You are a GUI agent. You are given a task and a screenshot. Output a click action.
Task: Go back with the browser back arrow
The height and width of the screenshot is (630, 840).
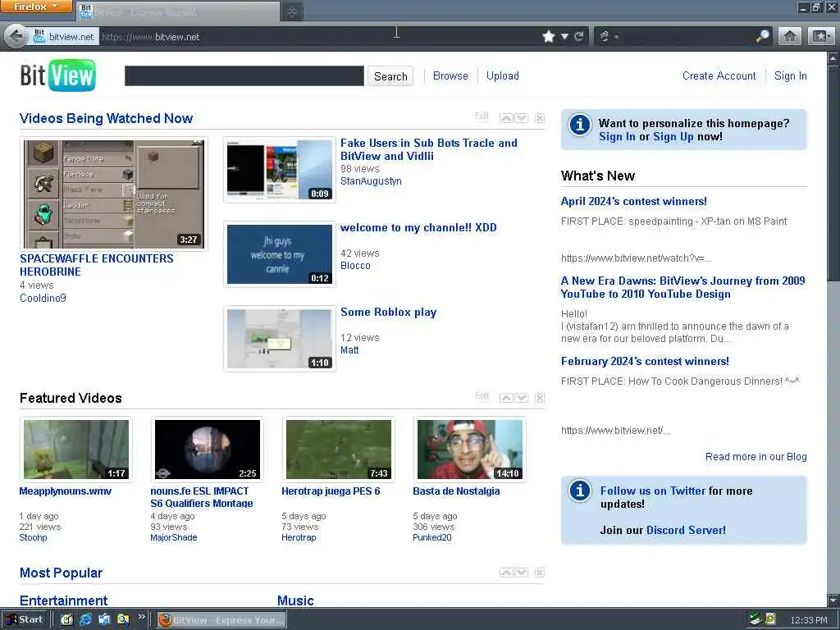point(16,36)
